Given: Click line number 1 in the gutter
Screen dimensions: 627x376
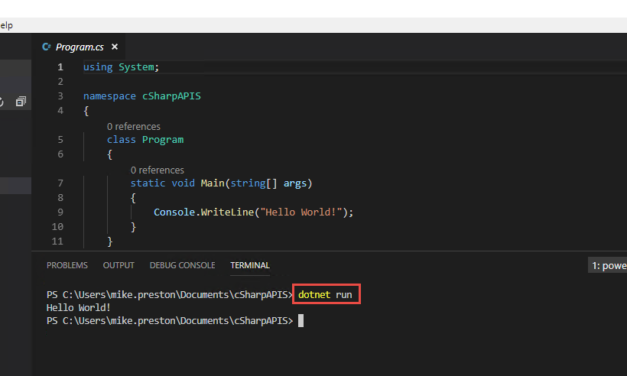Looking at the screenshot, I should click(60, 67).
